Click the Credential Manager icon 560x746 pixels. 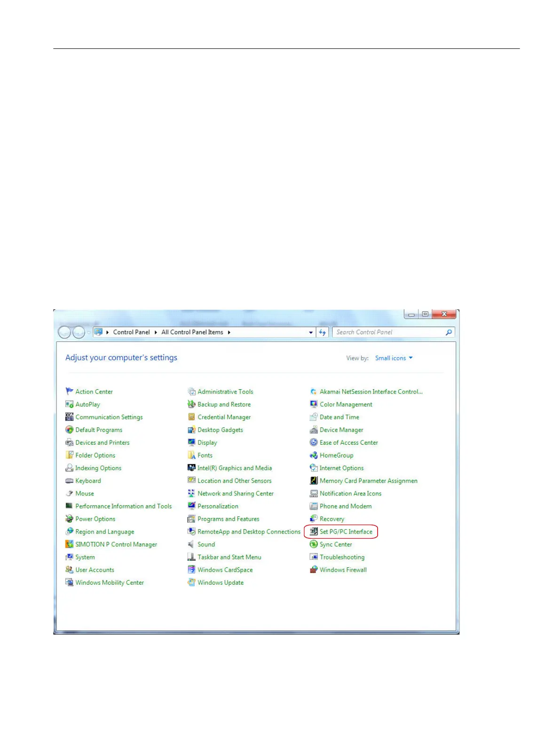pos(191,416)
